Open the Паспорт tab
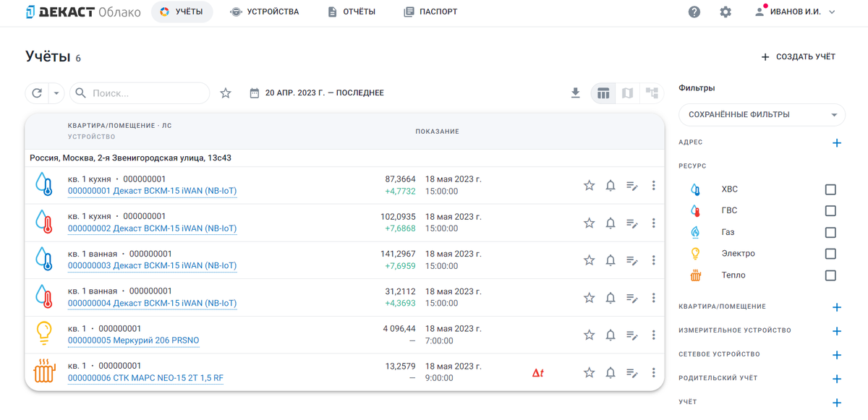The width and height of the screenshot is (868, 420). pos(430,12)
